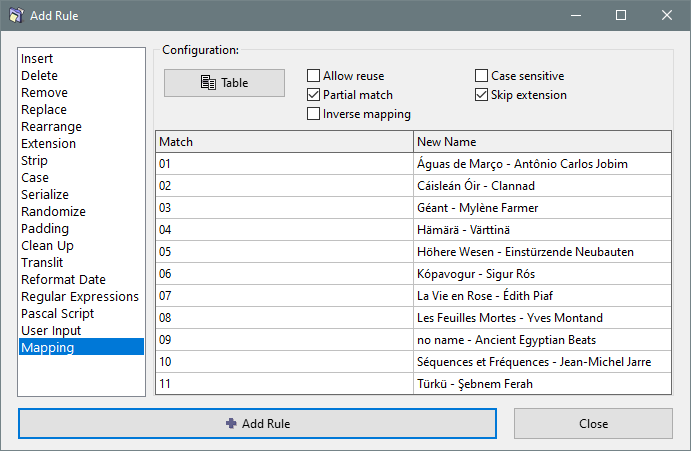The width and height of the screenshot is (691, 451).
Task: Click the Géant - Mylène Farmer cell
Action: pos(542,208)
